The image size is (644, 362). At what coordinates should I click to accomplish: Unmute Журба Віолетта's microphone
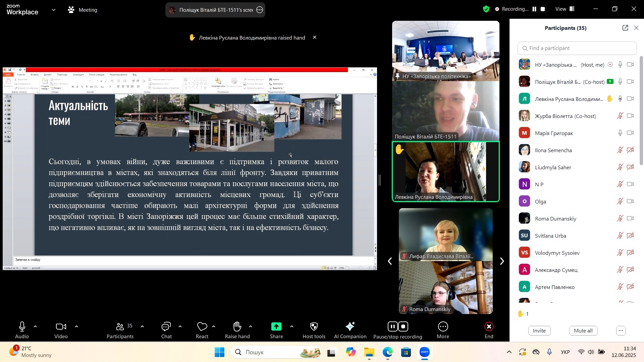click(620, 116)
